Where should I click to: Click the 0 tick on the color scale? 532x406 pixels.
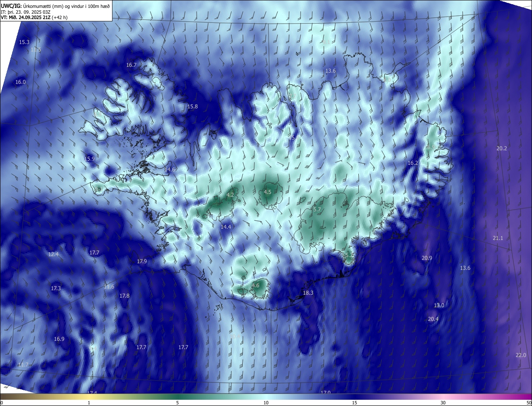[2, 403]
